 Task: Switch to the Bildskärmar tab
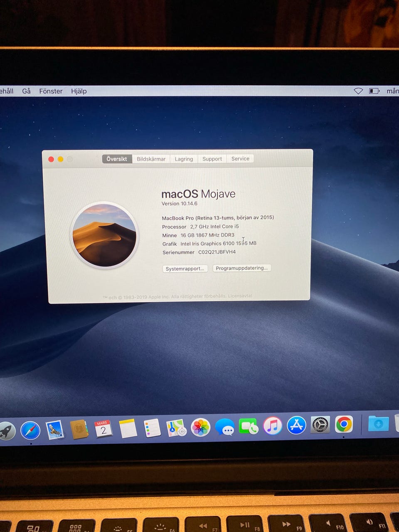(151, 159)
